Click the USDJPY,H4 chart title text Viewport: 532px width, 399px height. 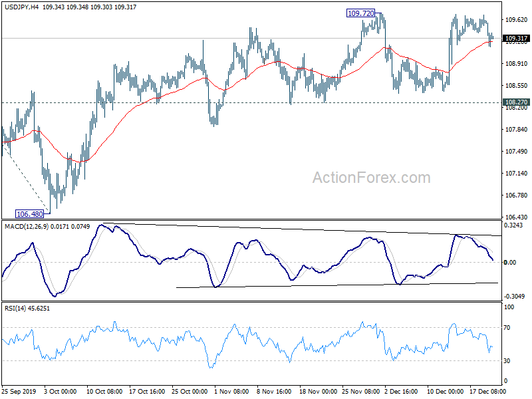[21, 7]
